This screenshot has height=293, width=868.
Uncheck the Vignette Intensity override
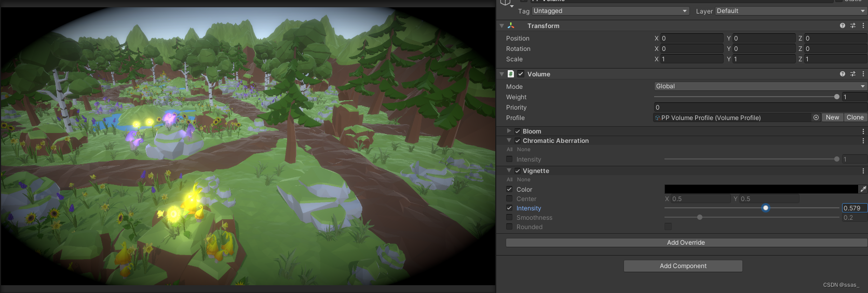click(509, 208)
